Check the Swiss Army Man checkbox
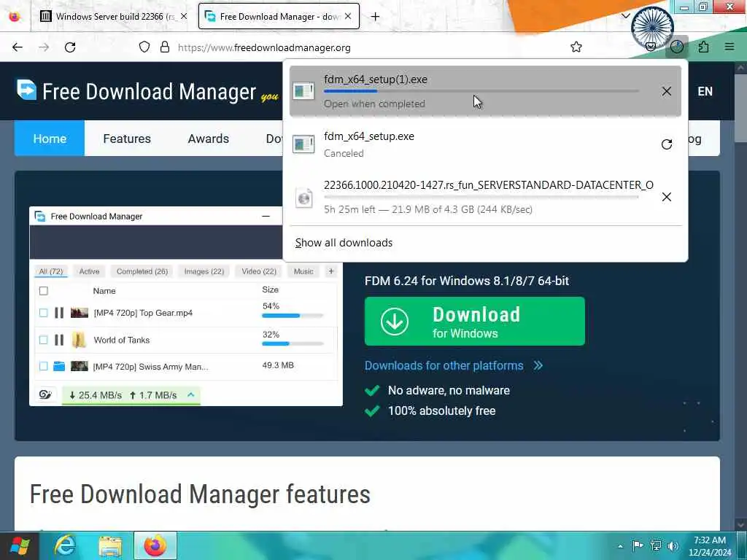This screenshot has width=747, height=560. tap(43, 366)
